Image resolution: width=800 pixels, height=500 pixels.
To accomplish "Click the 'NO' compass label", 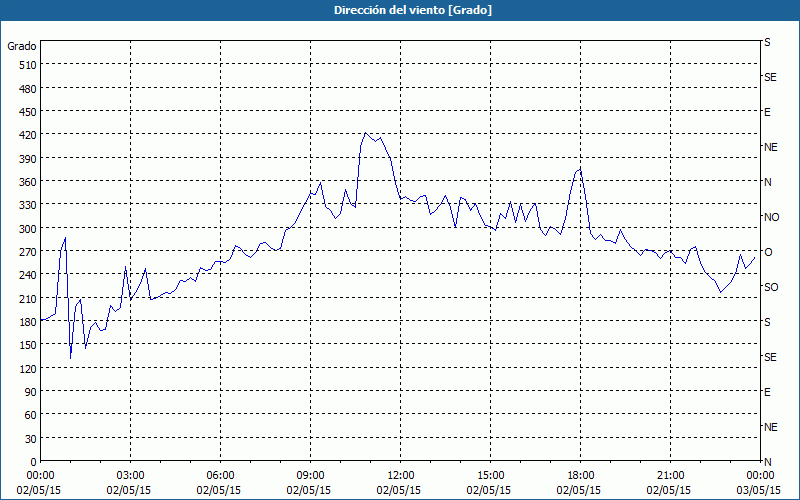I will tap(771, 217).
